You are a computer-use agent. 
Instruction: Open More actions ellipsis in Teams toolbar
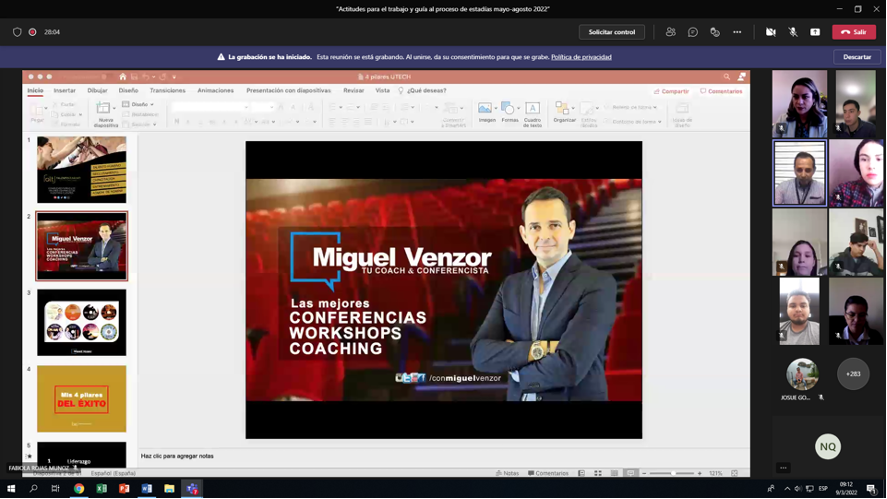click(737, 32)
